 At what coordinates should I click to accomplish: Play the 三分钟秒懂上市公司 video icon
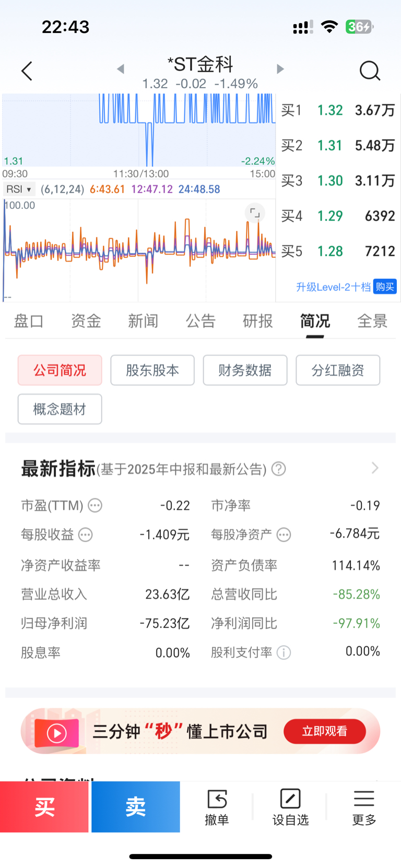pos(56,733)
